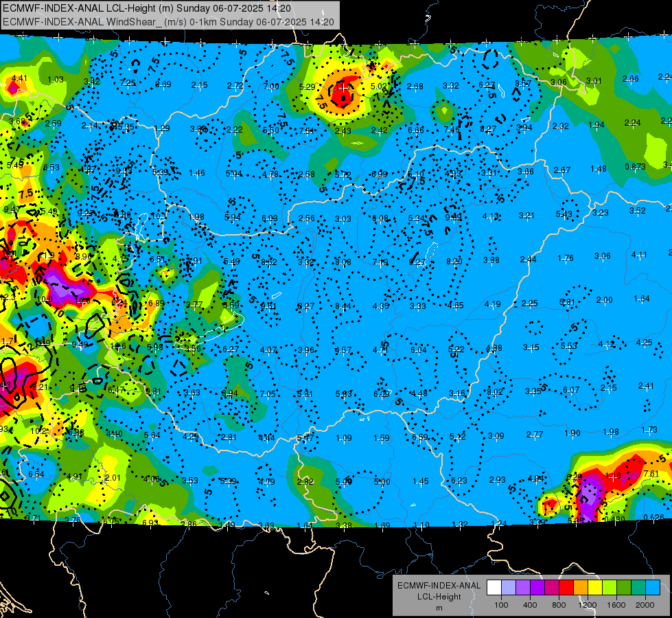Screen dimensions: 672x618
Task: Click the wind shear value '1.64'
Action: pyautogui.click(x=642, y=299)
